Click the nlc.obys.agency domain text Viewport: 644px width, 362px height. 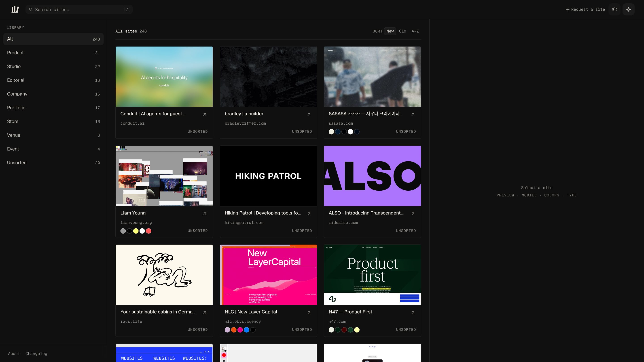(x=242, y=322)
